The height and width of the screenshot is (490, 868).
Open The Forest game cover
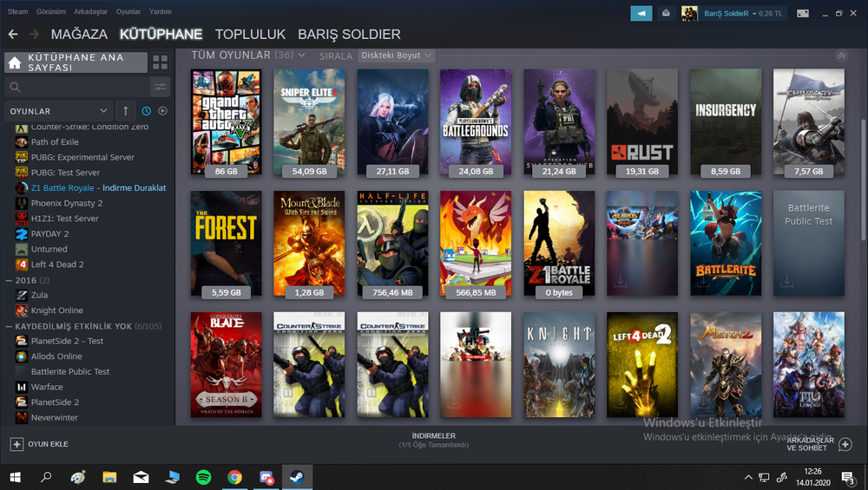(227, 244)
